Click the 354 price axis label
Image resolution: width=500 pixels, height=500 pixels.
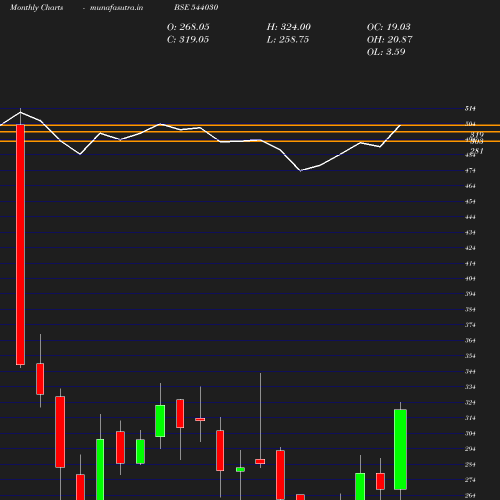[470, 356]
